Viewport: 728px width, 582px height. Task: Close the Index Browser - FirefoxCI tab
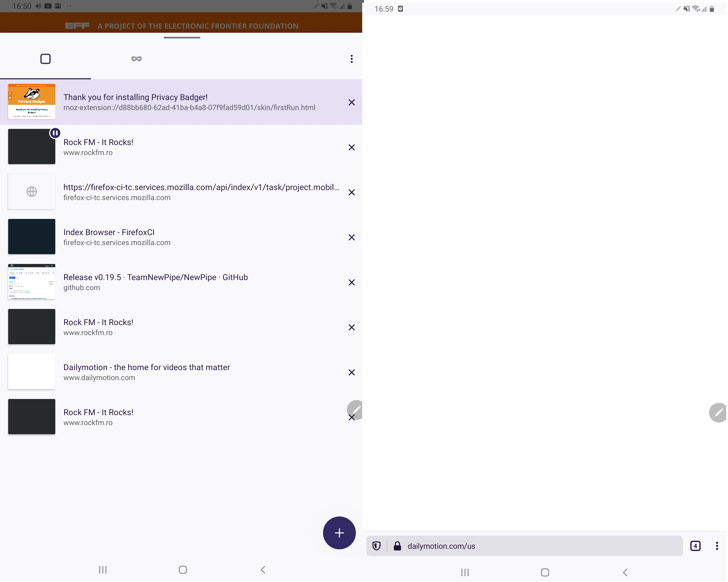(x=351, y=238)
